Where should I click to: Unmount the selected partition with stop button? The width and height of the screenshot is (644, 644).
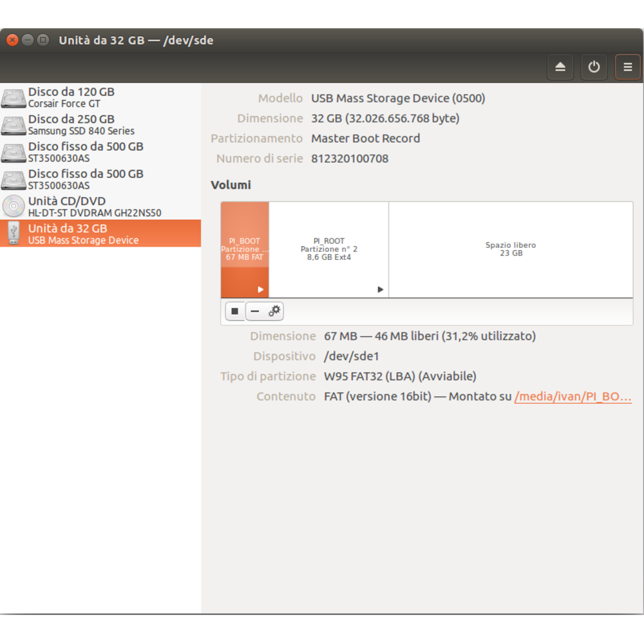(235, 312)
